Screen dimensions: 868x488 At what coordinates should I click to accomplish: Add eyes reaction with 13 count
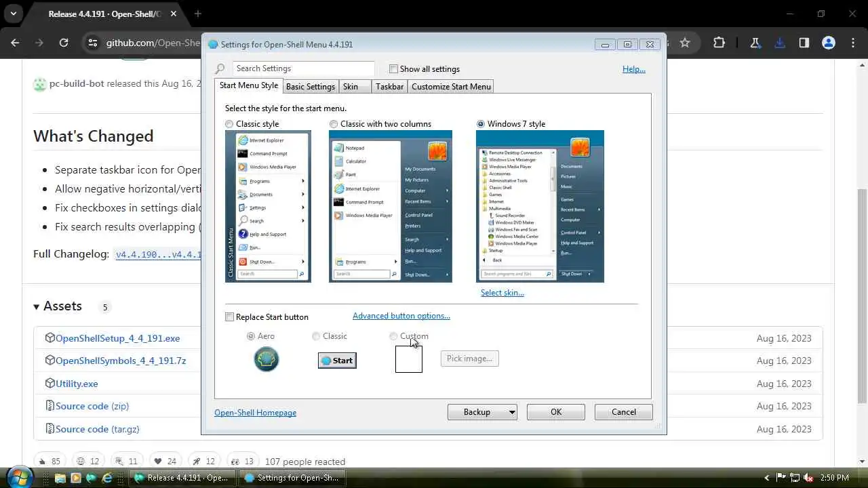pos(243,462)
